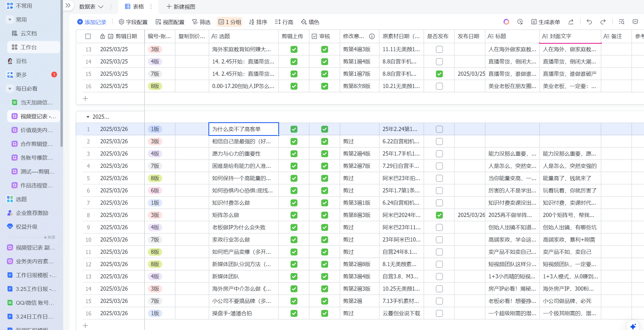The height and width of the screenshot is (330, 644).
Task: Collapse the 每日必看 sidebar section
Action: (10, 89)
